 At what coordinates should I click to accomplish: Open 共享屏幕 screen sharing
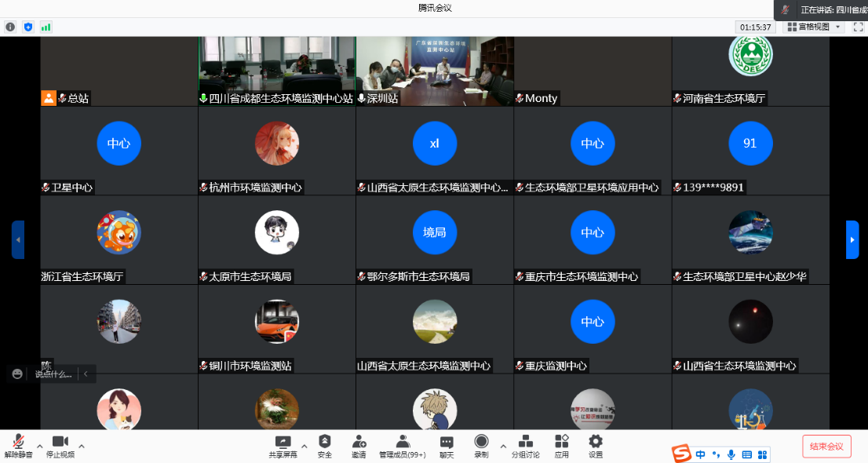coord(283,447)
